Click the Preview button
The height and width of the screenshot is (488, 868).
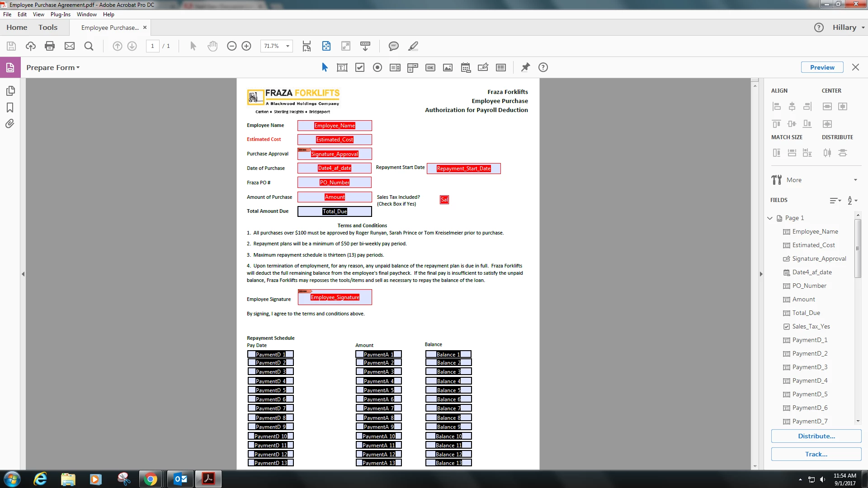point(822,67)
